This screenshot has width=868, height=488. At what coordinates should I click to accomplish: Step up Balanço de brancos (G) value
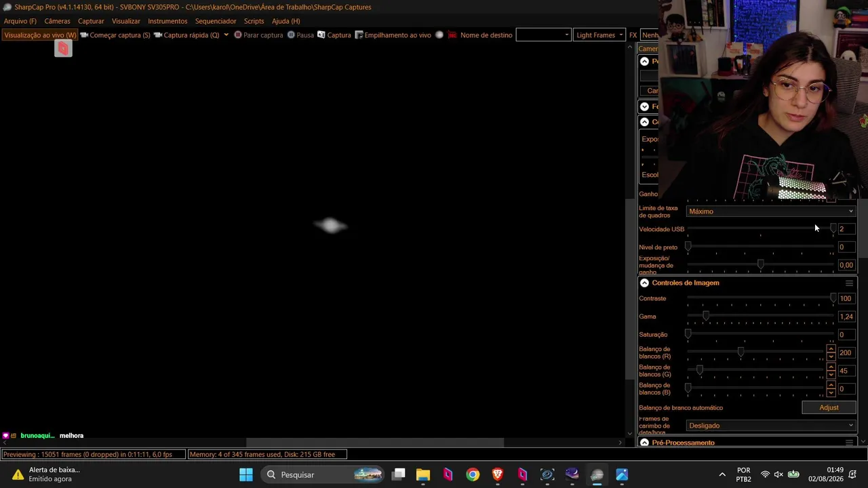831,367
